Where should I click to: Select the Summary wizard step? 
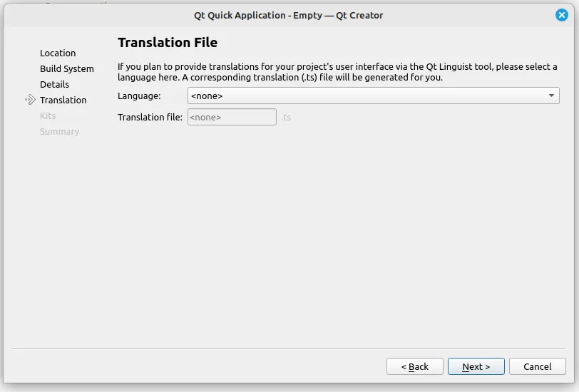tap(59, 132)
